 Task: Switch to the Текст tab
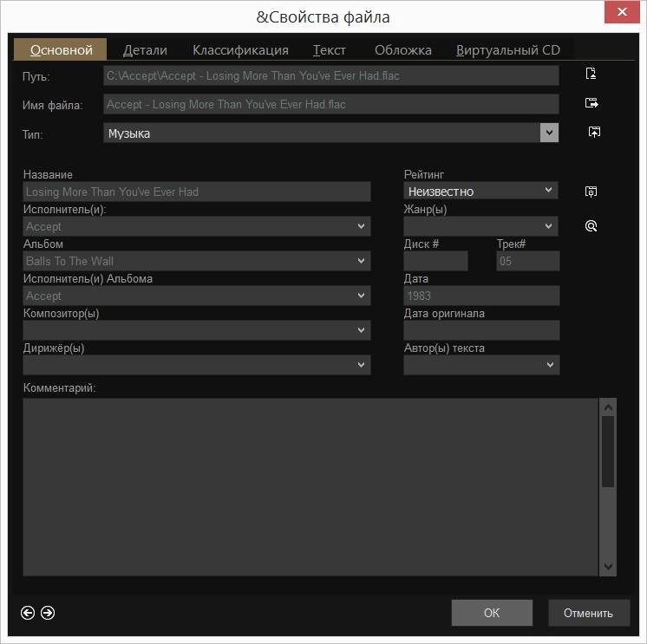(x=329, y=50)
